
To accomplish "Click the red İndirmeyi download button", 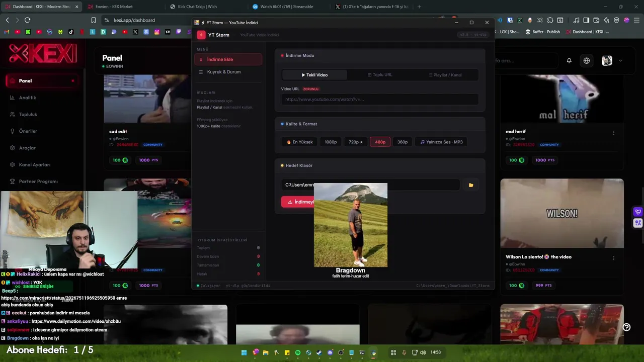I will tap(298, 202).
